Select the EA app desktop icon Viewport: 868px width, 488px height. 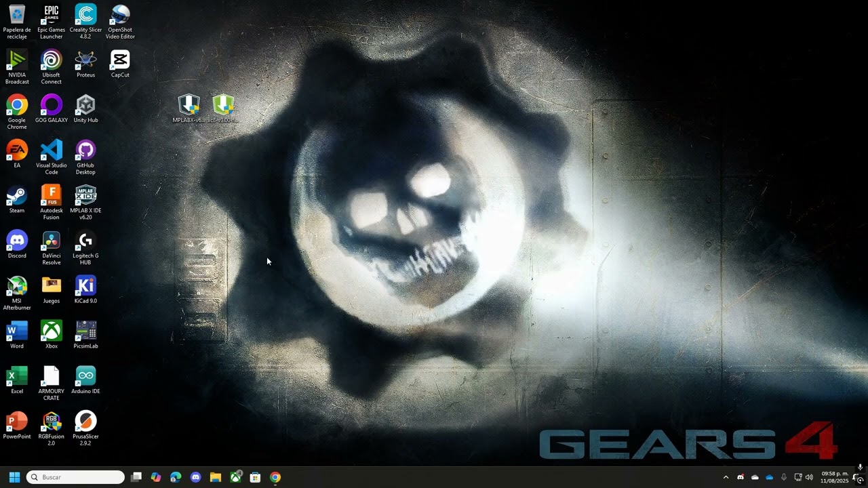coord(17,154)
